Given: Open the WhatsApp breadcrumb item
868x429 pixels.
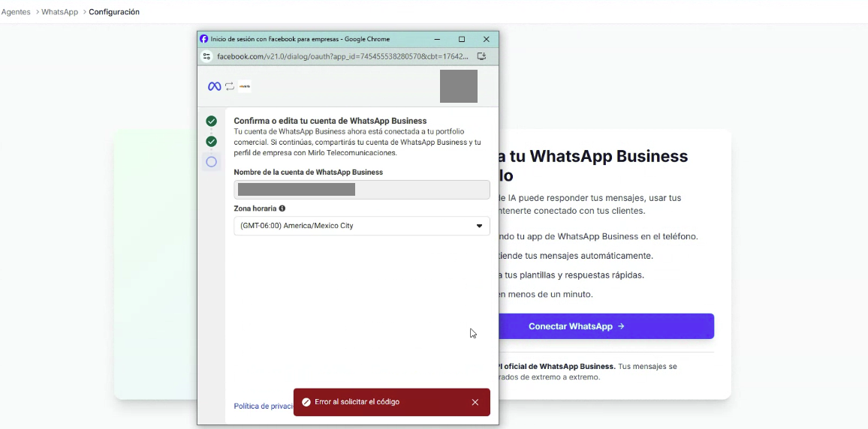Looking at the screenshot, I should click(x=60, y=11).
